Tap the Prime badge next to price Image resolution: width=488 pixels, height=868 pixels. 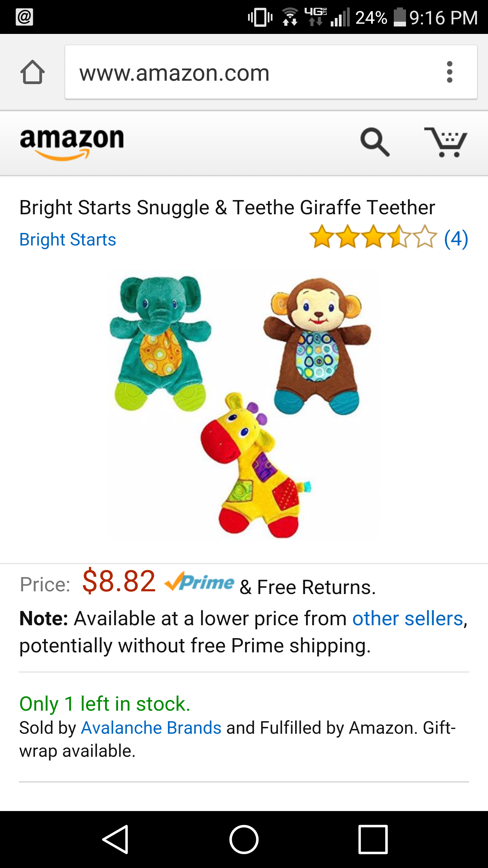[199, 582]
